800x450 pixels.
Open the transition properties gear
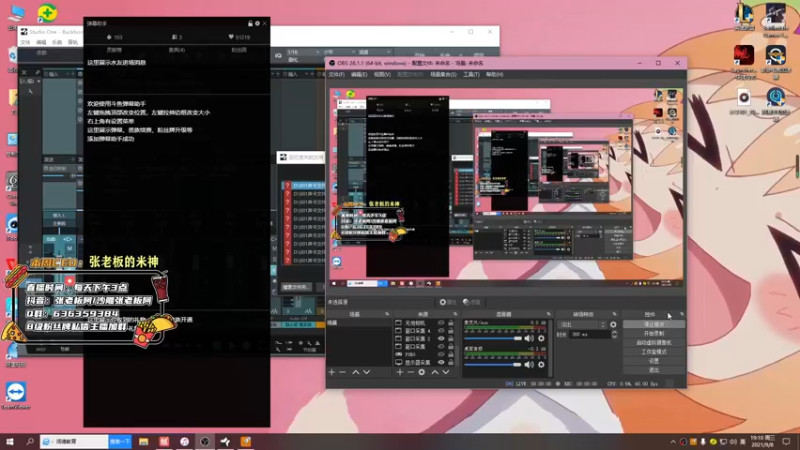[x=613, y=324]
